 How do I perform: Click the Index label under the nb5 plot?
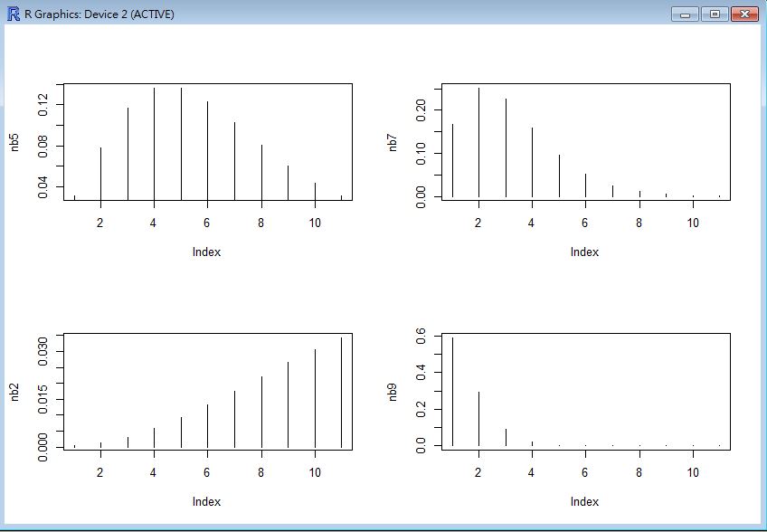point(206,252)
